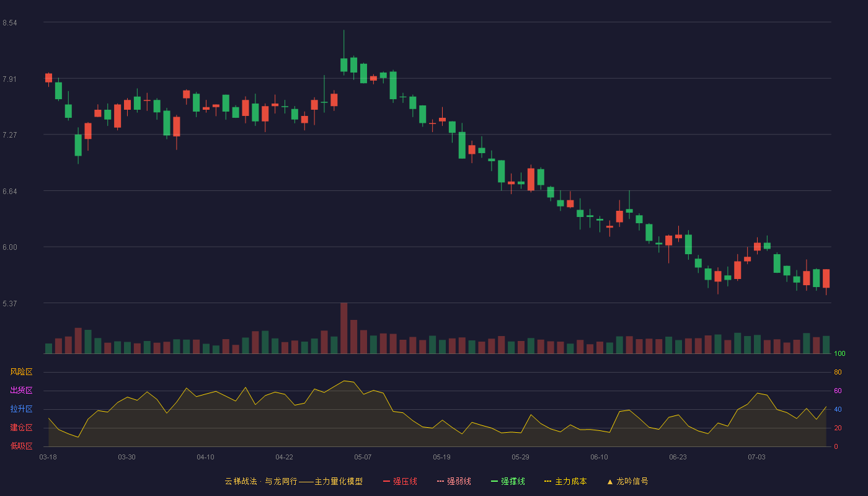
Task: Click the 7.91 price axis label
Action: click(x=9, y=79)
